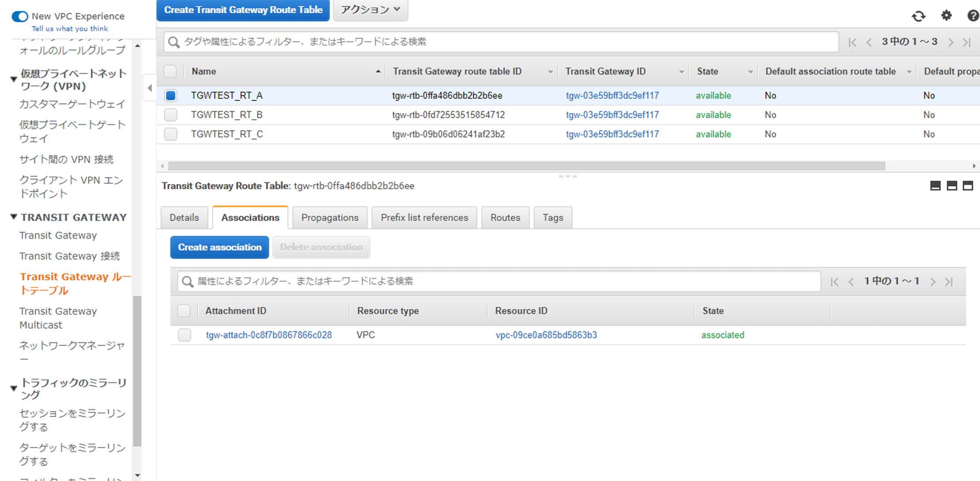Screen dimensions: 980x481
Task: Go to first page of associations list
Action: pyautogui.click(x=834, y=282)
